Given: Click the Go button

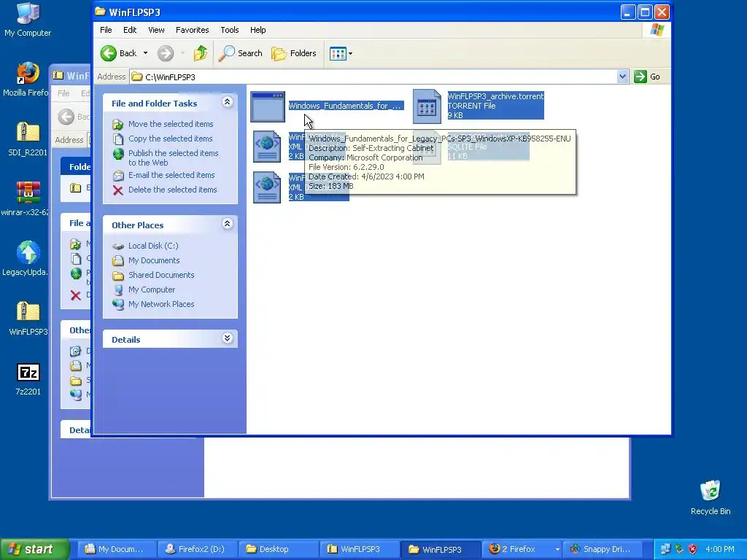Looking at the screenshot, I should point(647,77).
